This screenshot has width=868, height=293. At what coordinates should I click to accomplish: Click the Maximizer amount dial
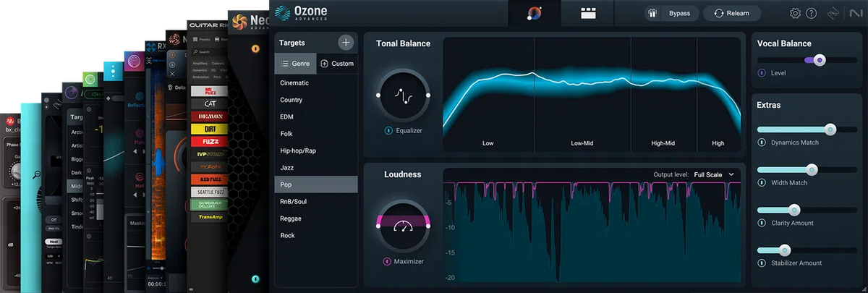(403, 226)
